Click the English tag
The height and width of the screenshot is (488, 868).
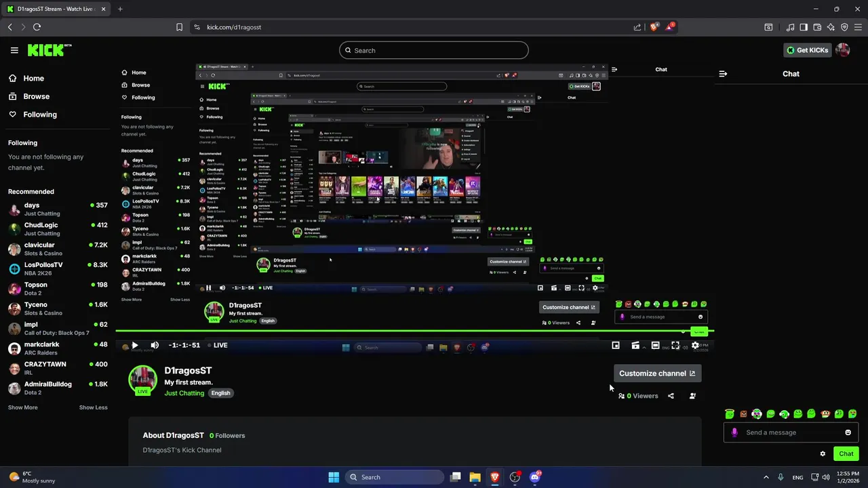[220, 393]
